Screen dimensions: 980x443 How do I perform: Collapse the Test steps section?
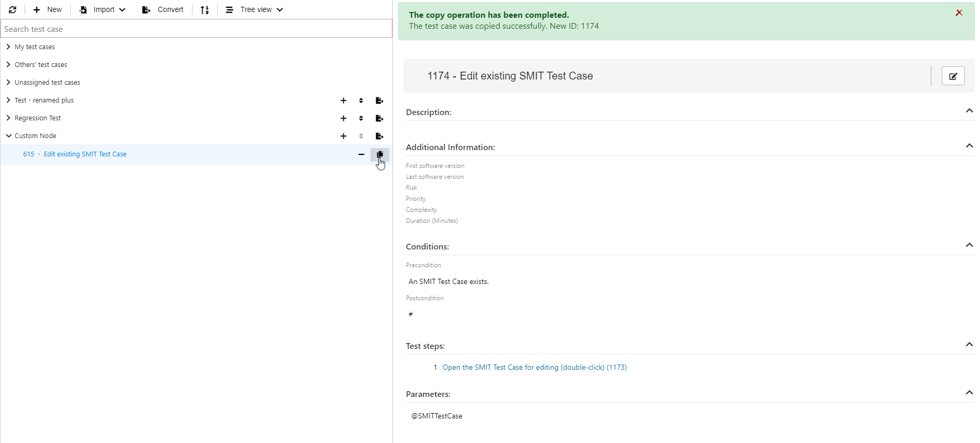[x=969, y=345]
